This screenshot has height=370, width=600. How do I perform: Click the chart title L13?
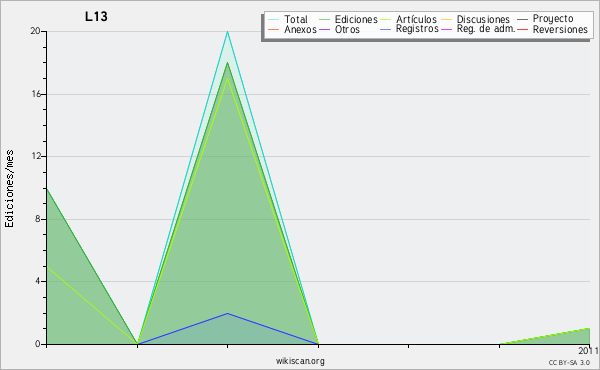96,17
